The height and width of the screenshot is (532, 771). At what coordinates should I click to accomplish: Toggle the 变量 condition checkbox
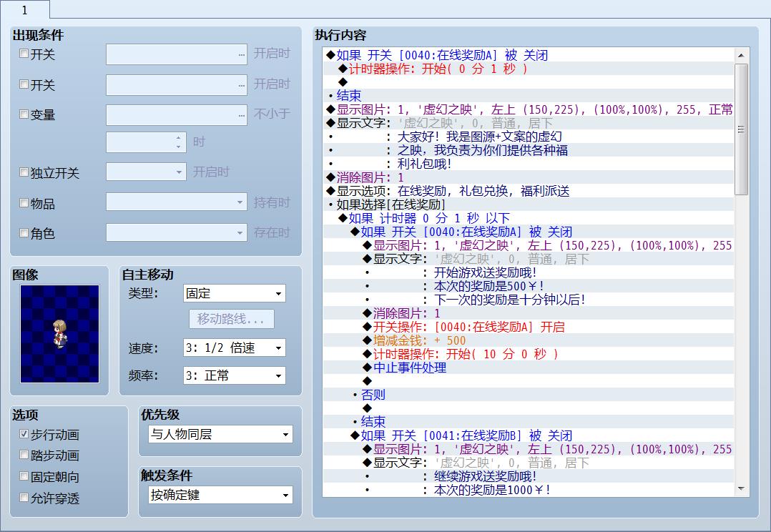click(x=24, y=114)
